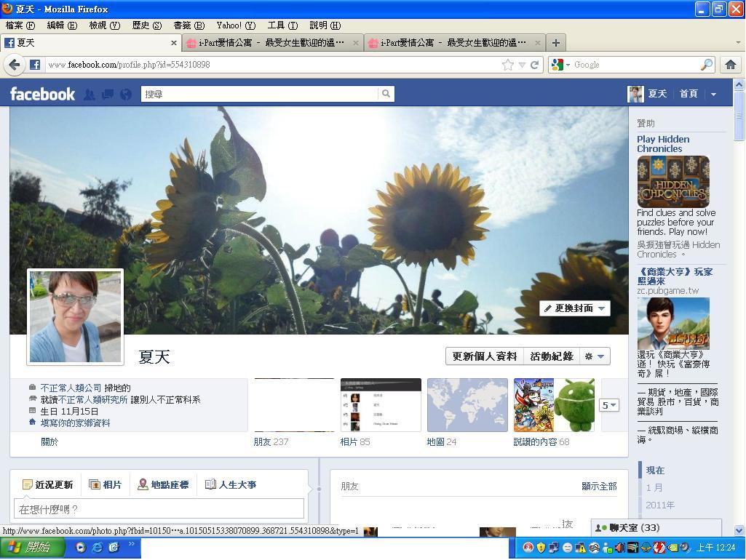Click the search magnifier button
This screenshot has height=560, width=746.
pos(386,94)
